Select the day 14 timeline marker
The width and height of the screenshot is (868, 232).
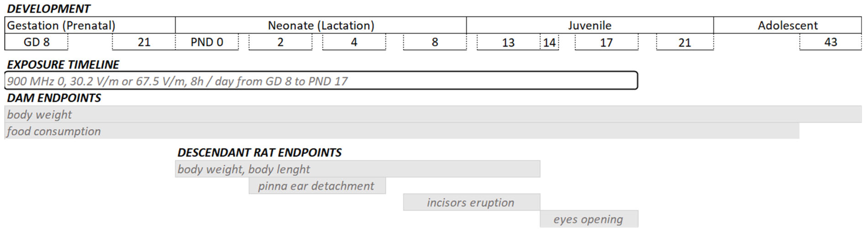(549, 42)
